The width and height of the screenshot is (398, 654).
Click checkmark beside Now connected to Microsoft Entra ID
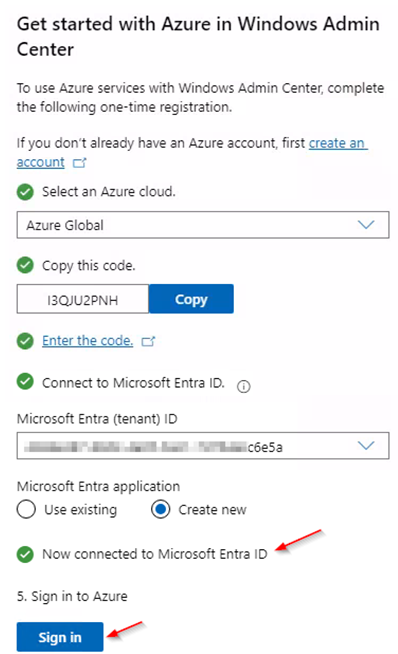pyautogui.click(x=25, y=554)
